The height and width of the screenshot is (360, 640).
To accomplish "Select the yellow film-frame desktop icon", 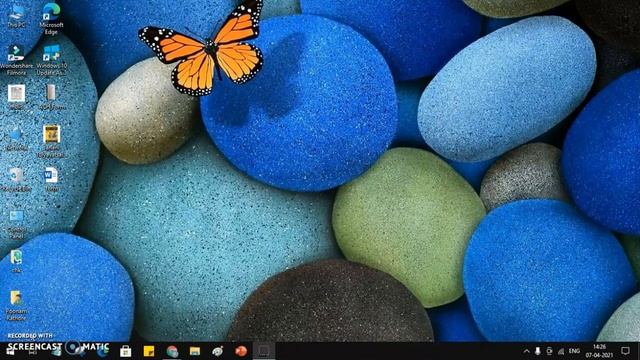I will pyautogui.click(x=51, y=141).
